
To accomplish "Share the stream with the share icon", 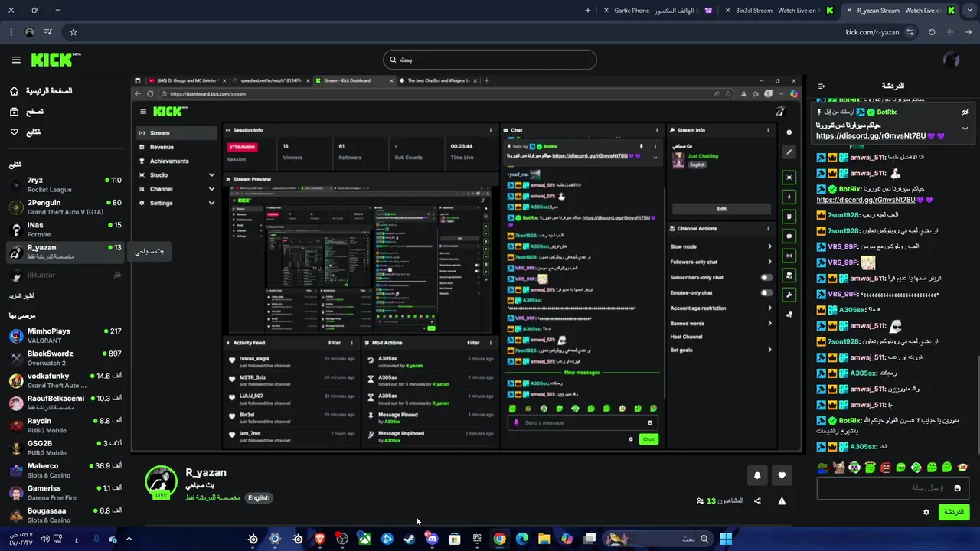I will (x=757, y=501).
